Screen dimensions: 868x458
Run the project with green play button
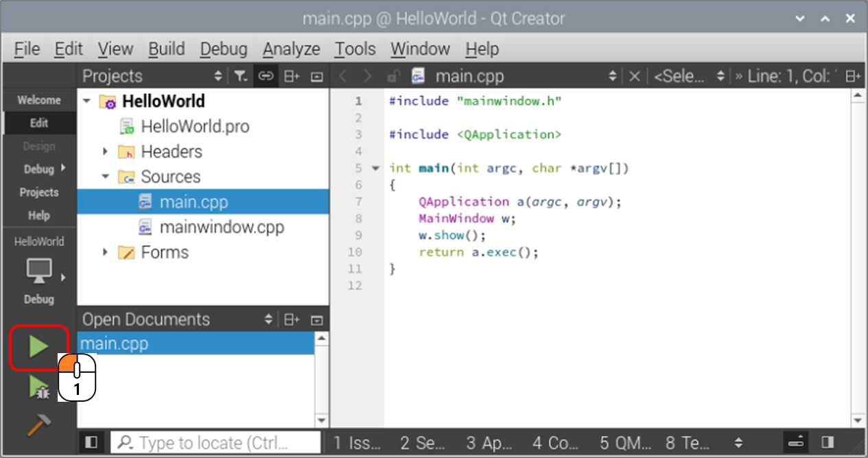click(x=38, y=348)
